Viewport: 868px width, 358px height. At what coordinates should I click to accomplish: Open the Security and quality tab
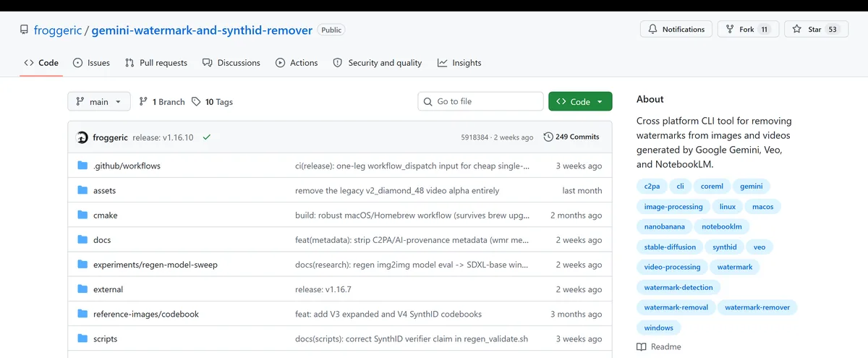point(378,63)
